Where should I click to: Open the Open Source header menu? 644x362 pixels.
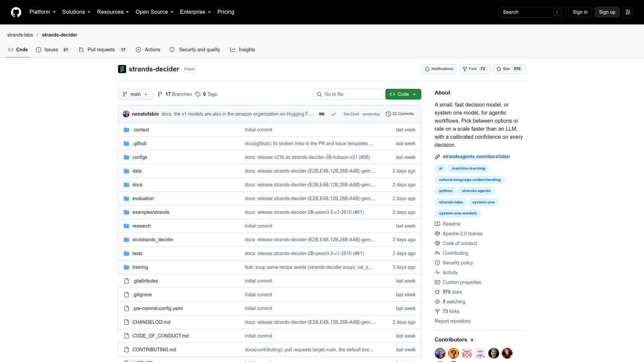tap(154, 12)
